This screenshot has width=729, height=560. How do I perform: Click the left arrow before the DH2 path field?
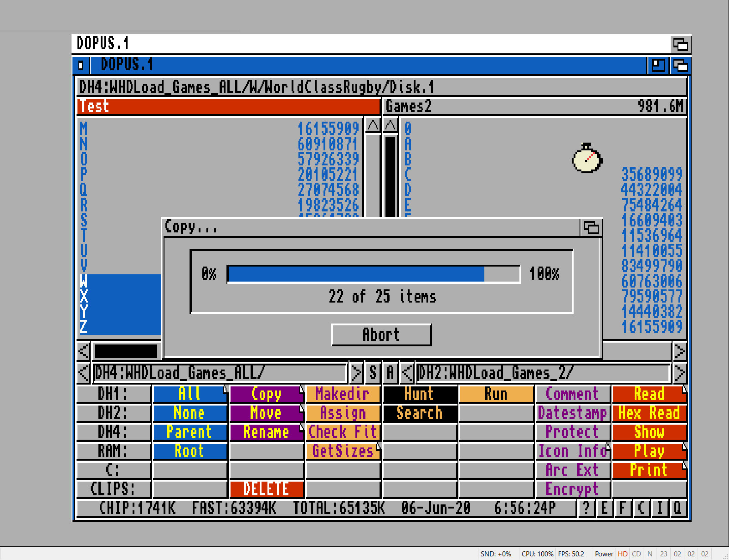tap(407, 373)
